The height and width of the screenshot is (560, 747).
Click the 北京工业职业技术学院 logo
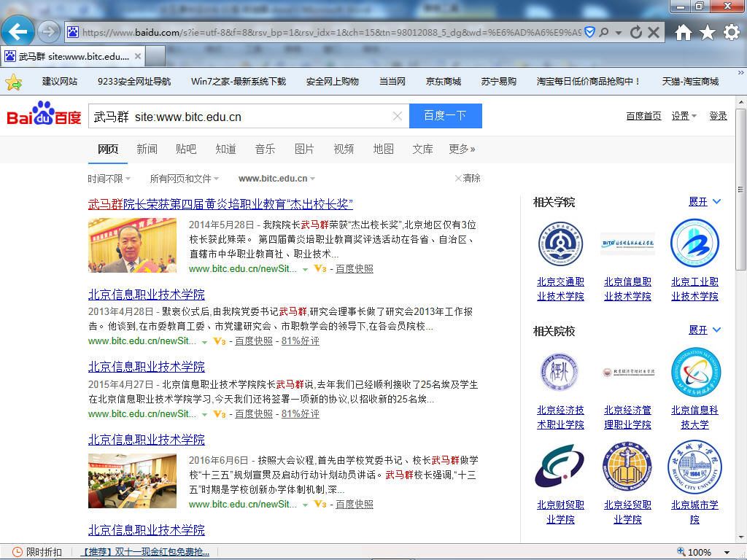tap(694, 244)
